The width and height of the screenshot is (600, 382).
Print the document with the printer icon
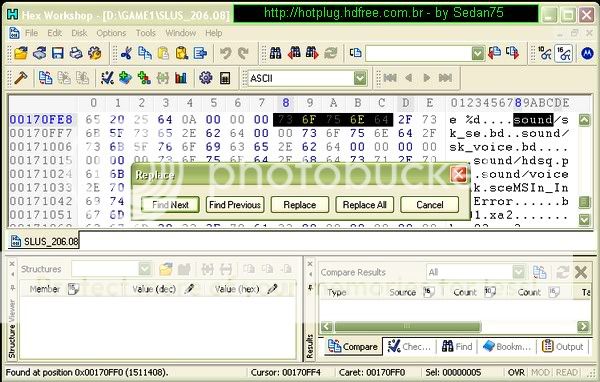coord(76,53)
